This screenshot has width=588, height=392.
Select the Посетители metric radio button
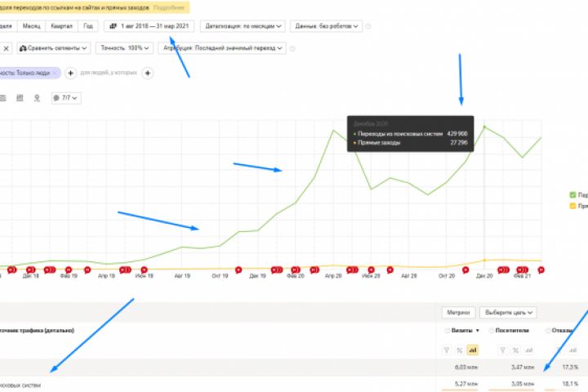click(491, 331)
